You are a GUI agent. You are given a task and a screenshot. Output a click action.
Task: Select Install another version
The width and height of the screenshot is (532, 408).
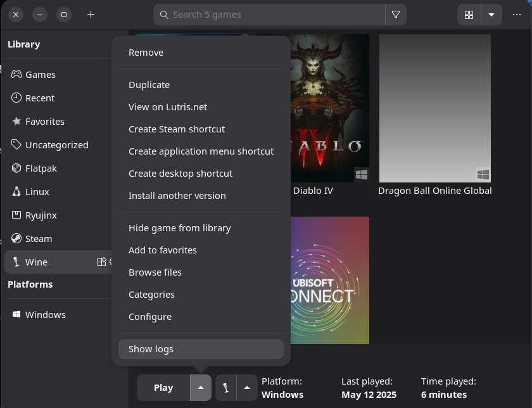pos(201,196)
